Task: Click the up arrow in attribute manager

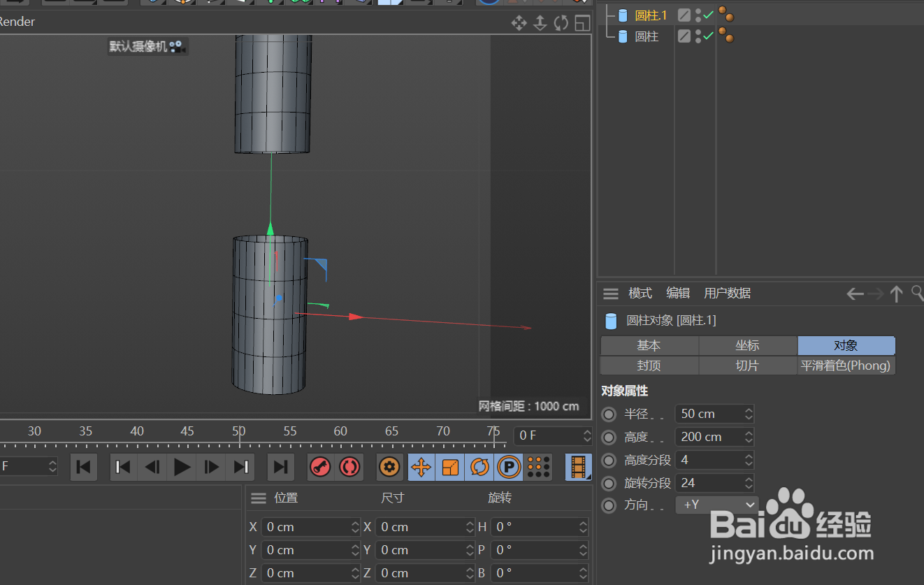Action: 897,294
